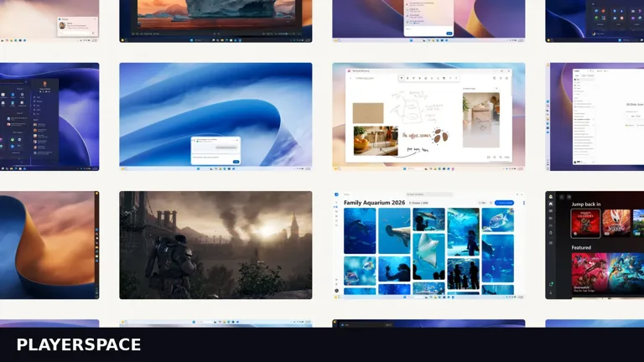This screenshot has width=644, height=362.
Task: Click the 'Jump back in' heading
Action: point(586,204)
